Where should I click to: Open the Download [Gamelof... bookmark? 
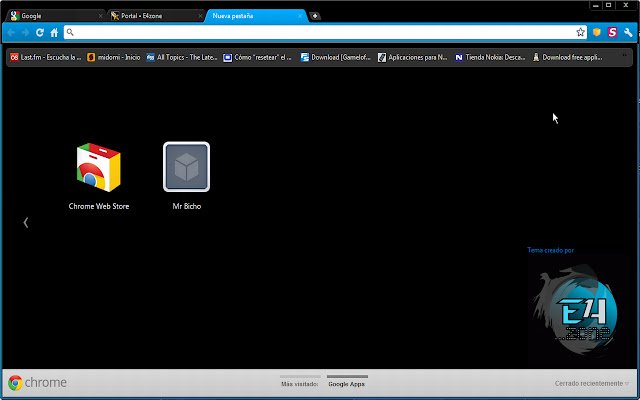pyautogui.click(x=336, y=58)
